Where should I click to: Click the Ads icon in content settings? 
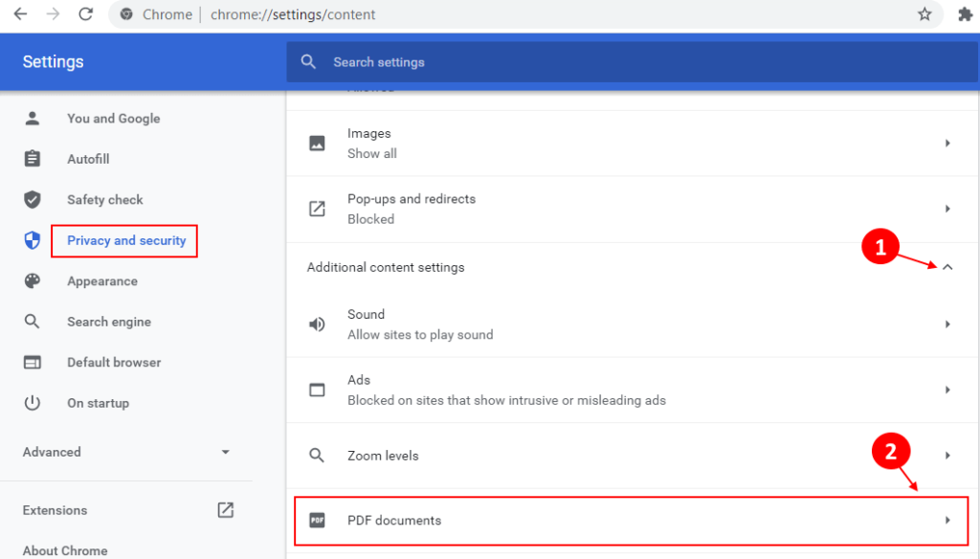[x=317, y=390]
